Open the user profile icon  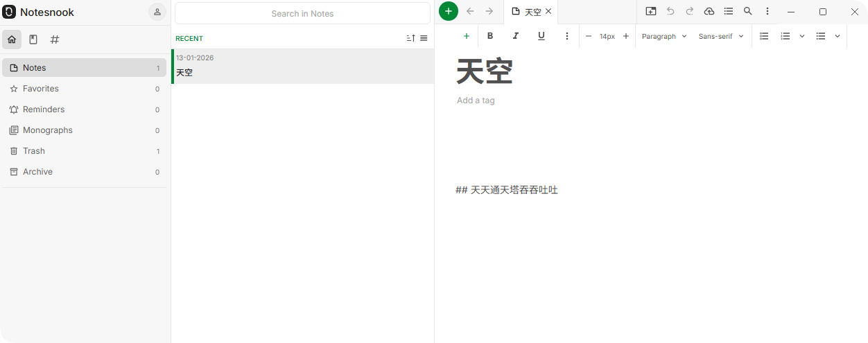(157, 12)
